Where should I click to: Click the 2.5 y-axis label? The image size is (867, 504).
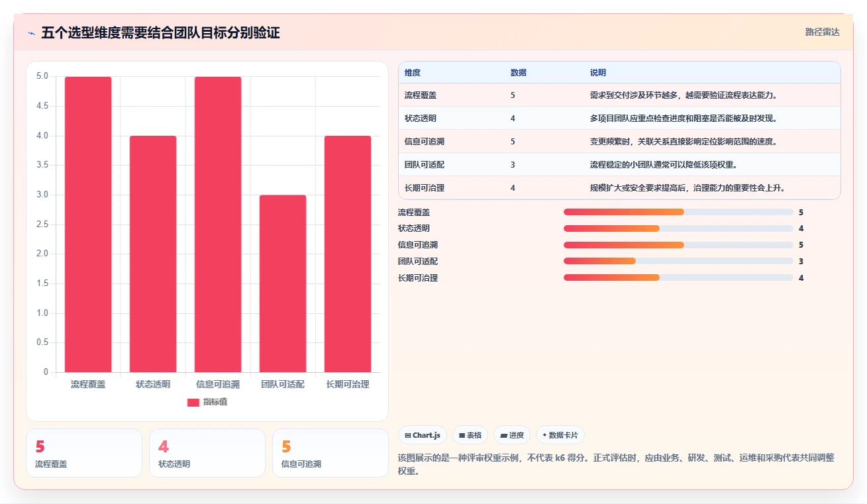pyautogui.click(x=42, y=225)
